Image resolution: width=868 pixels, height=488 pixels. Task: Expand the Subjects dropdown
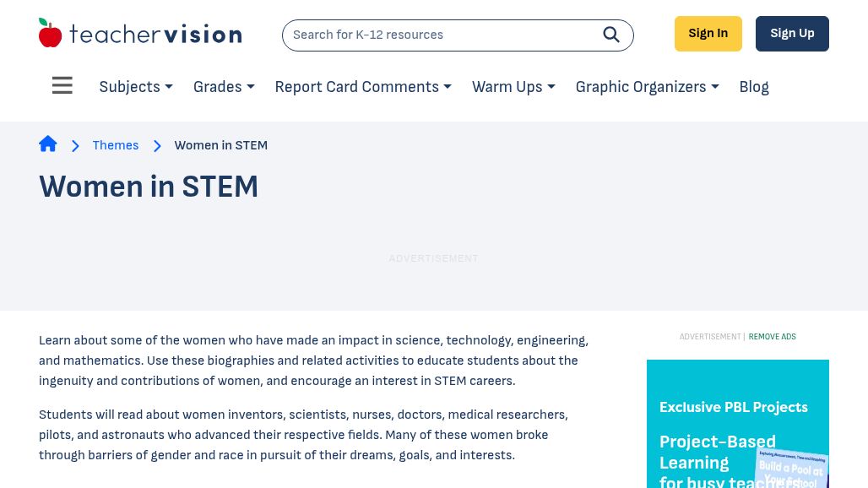pyautogui.click(x=136, y=87)
